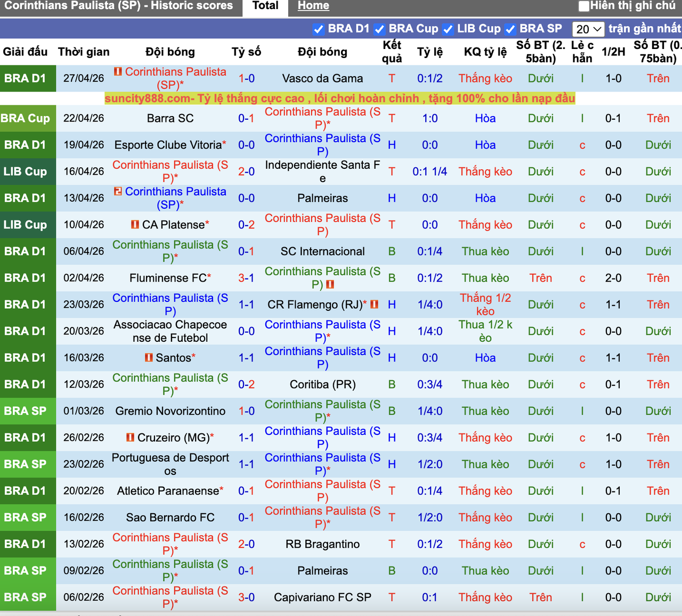Image resolution: width=682 pixels, height=616 pixels.
Task: Click the 1-0 score versus Vasco da Gama
Action: (x=246, y=78)
